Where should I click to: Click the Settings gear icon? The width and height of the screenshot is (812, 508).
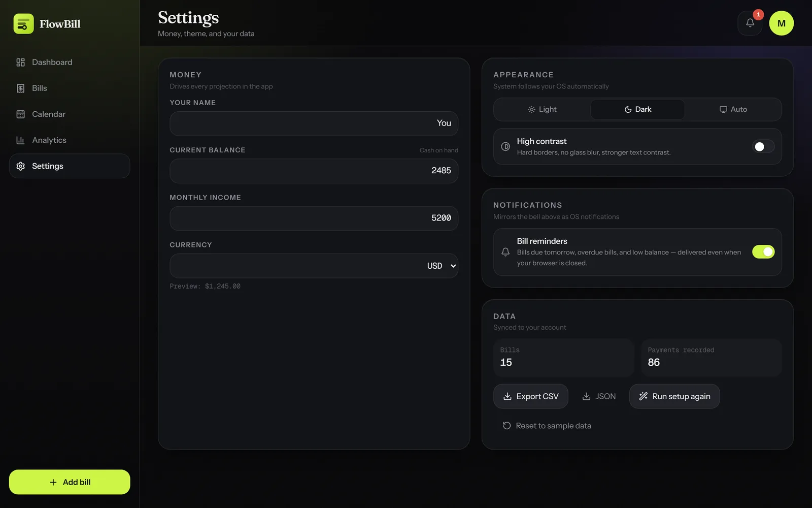coord(20,166)
